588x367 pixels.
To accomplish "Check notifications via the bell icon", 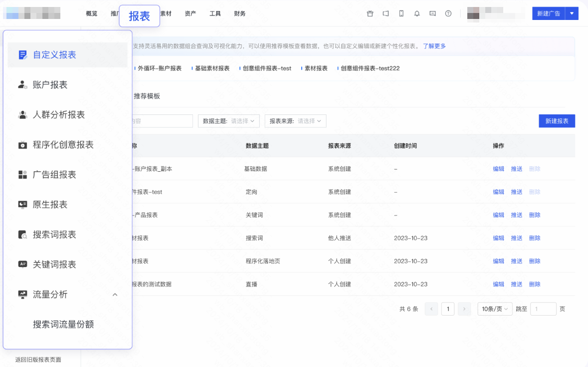I will [416, 13].
